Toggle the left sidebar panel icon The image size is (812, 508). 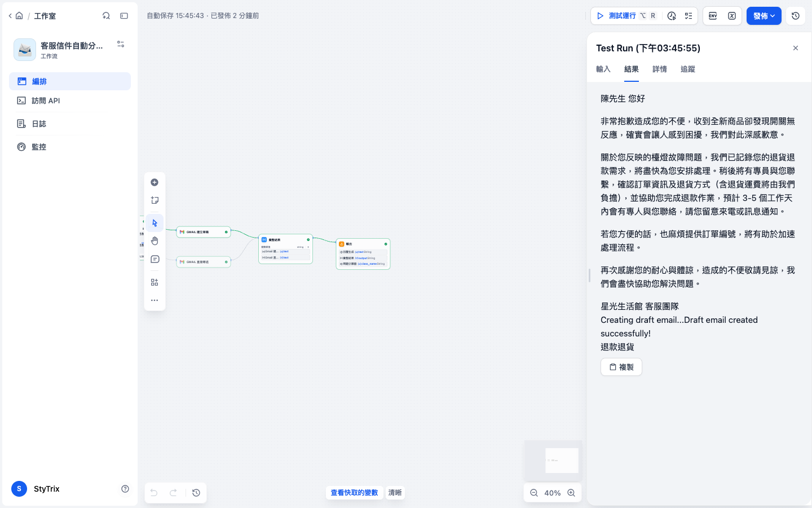[124, 16]
